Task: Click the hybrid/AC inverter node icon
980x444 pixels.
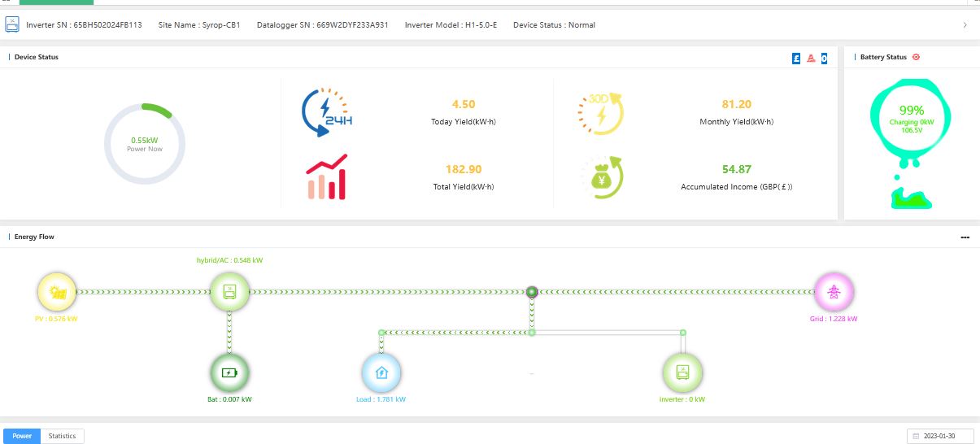Action: [x=229, y=292]
